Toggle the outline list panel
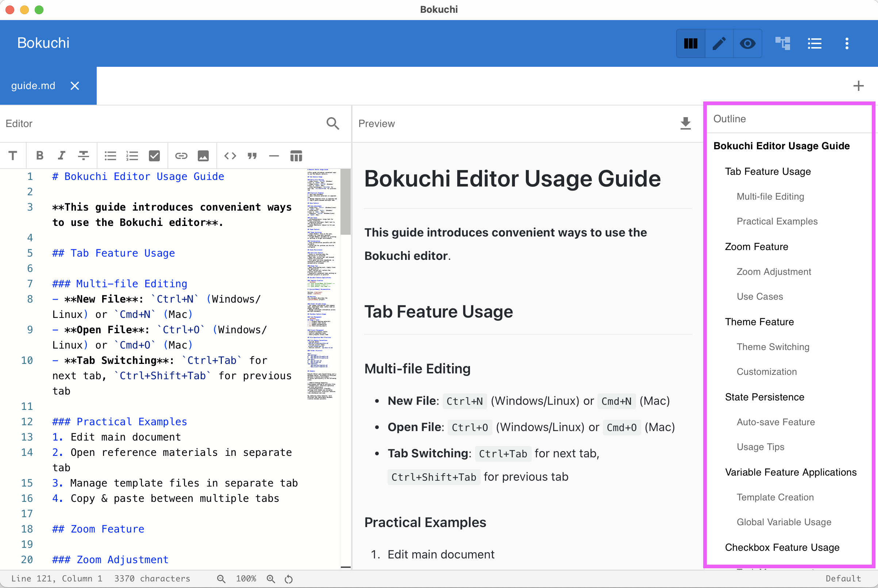 (x=814, y=43)
